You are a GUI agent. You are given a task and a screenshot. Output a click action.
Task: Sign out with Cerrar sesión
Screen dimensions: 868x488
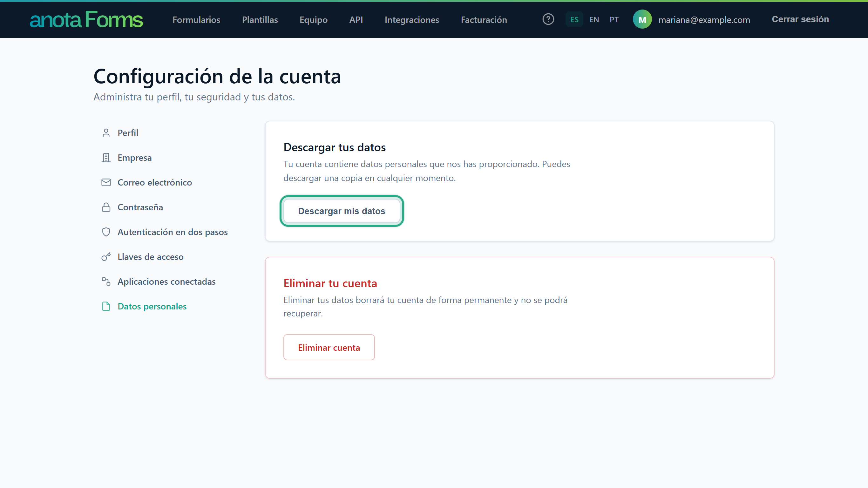[x=800, y=19]
